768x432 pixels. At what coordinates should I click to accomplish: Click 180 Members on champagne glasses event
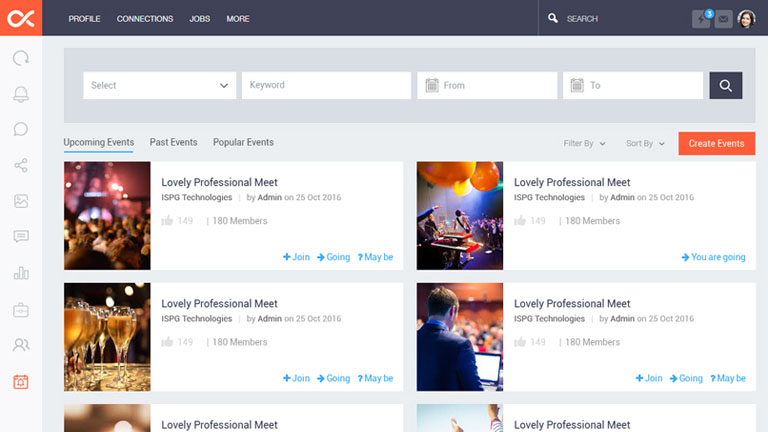pyautogui.click(x=240, y=342)
